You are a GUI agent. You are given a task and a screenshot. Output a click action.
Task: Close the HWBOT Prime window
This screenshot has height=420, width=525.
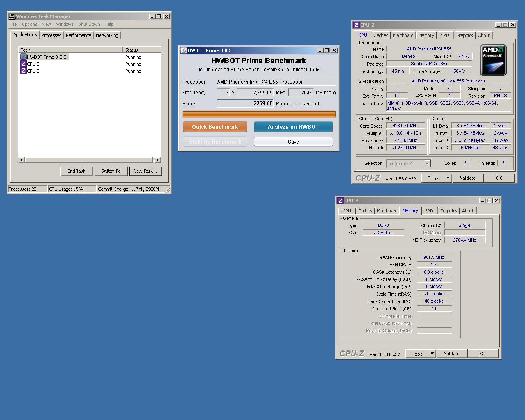point(334,50)
